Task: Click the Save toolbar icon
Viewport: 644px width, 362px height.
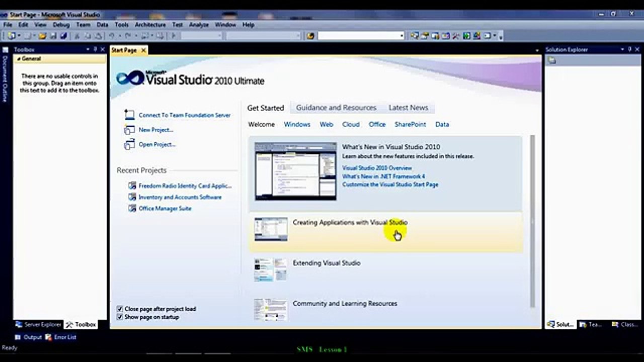Action: tap(53, 36)
